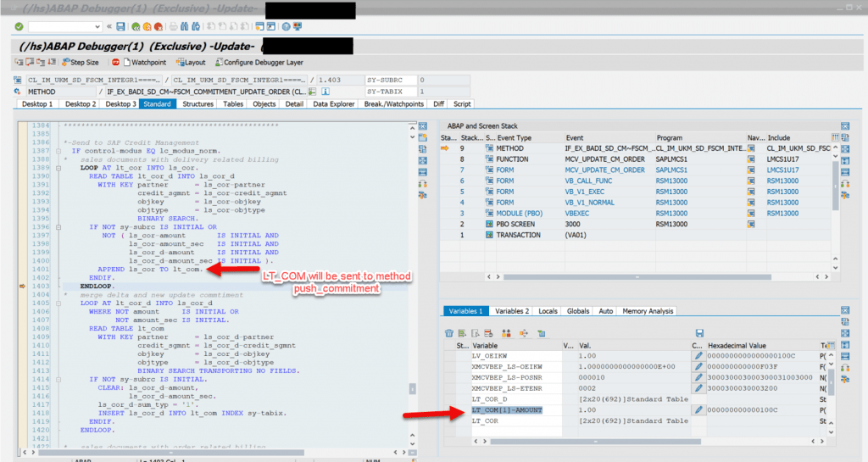Click the Create New Session icon

(259, 26)
